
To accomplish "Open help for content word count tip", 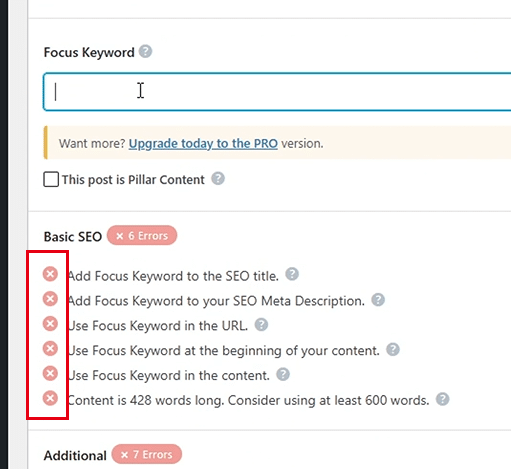I will 443,399.
